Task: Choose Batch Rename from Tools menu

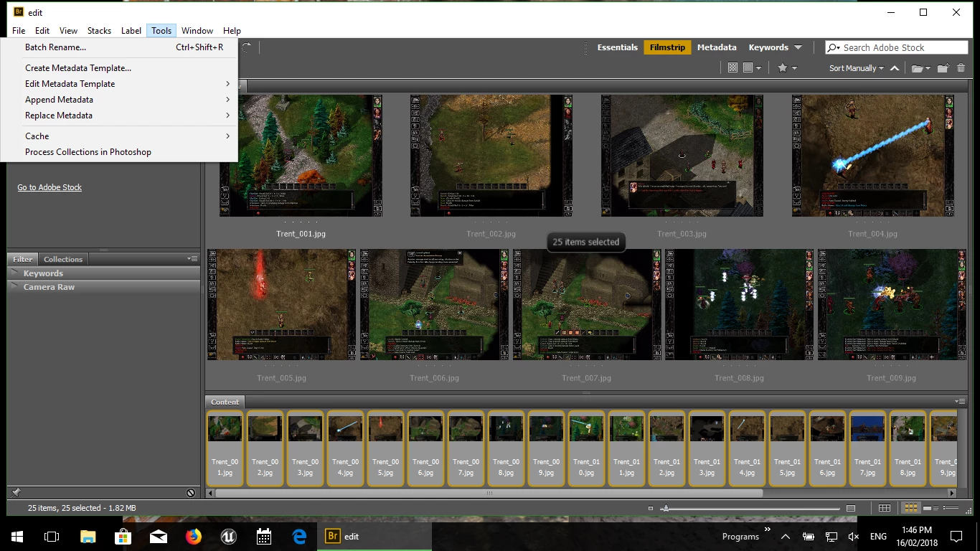Action: coord(119,47)
